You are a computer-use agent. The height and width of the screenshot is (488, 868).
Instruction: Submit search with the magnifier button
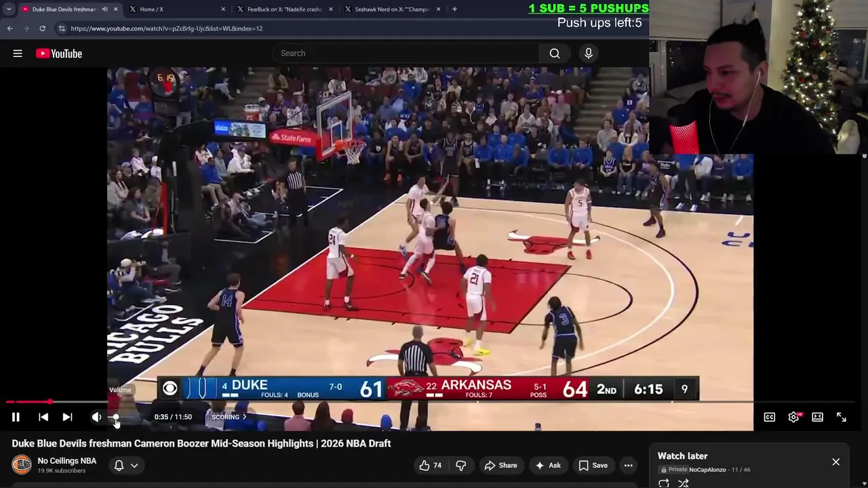[x=555, y=53]
